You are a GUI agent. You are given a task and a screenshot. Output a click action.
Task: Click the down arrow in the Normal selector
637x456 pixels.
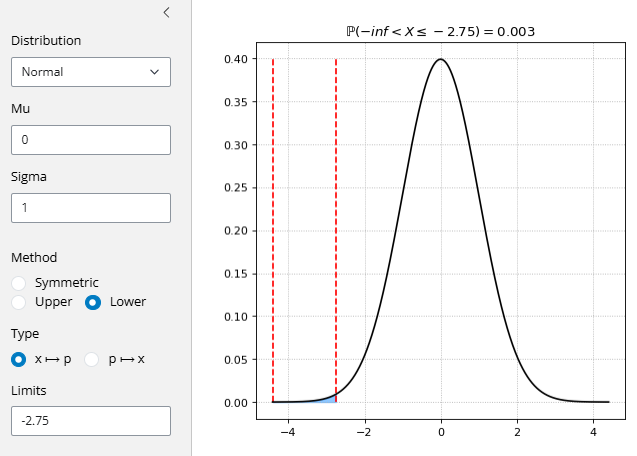click(154, 72)
